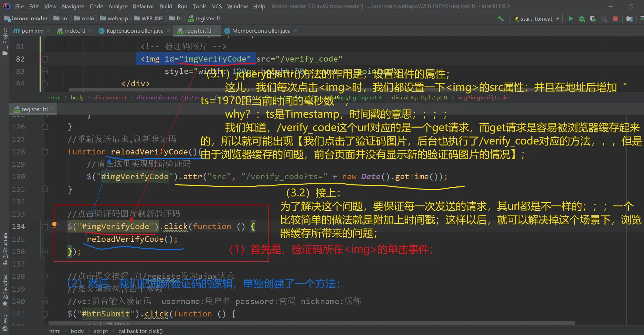Toggle the fold marker at line 84
The width and height of the screenshot is (644, 335).
click(x=45, y=84)
